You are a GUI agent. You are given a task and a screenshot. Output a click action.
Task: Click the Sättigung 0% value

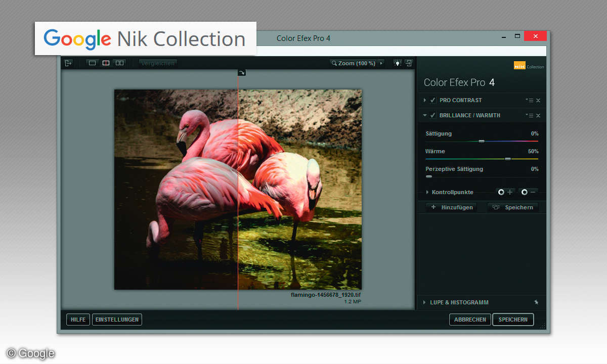point(535,134)
